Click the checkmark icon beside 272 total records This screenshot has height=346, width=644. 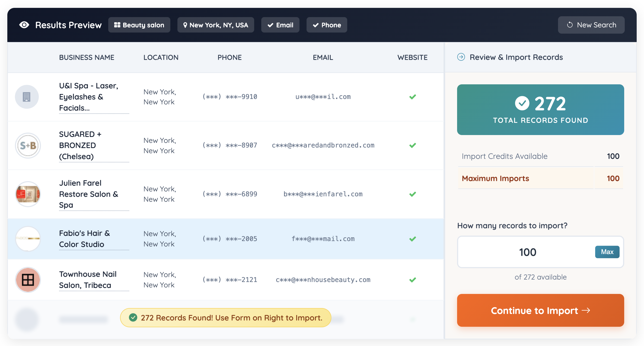[522, 103]
